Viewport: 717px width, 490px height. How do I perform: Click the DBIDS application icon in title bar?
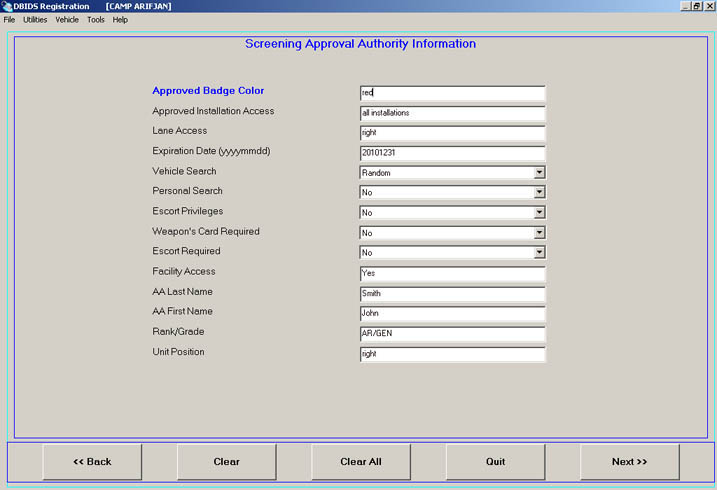pyautogui.click(x=6, y=6)
